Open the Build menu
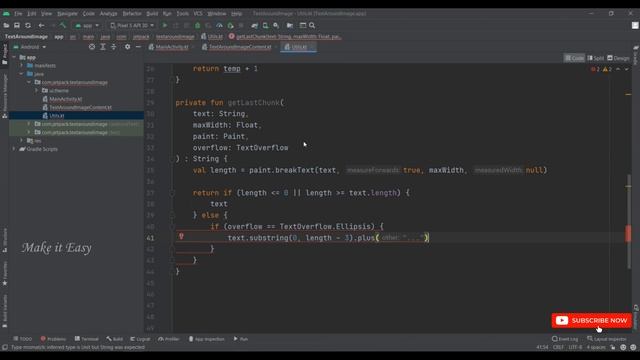 point(152,13)
